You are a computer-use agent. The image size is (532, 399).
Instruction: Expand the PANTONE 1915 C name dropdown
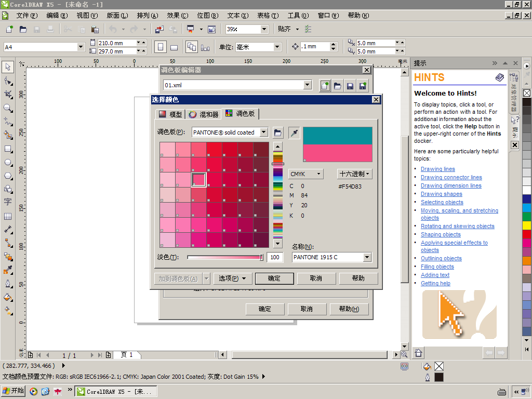tap(367, 257)
